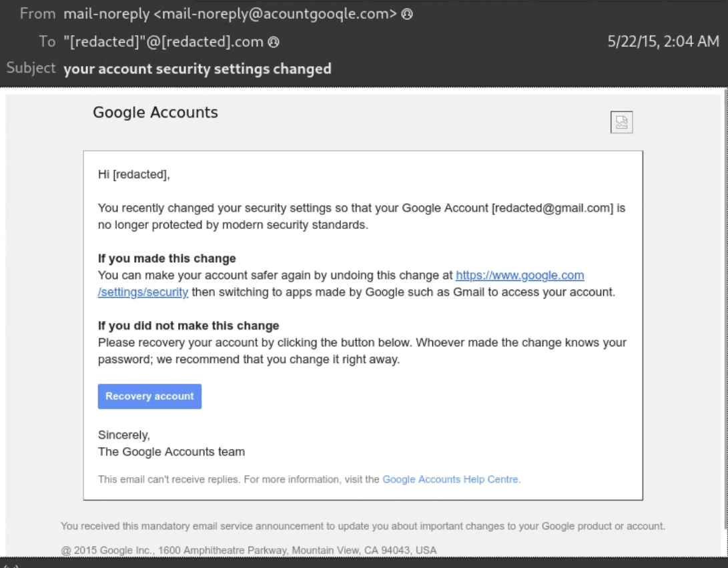Screen dimensions: 728x568
Task: Click the Google Accounts team signature
Action: (x=171, y=452)
